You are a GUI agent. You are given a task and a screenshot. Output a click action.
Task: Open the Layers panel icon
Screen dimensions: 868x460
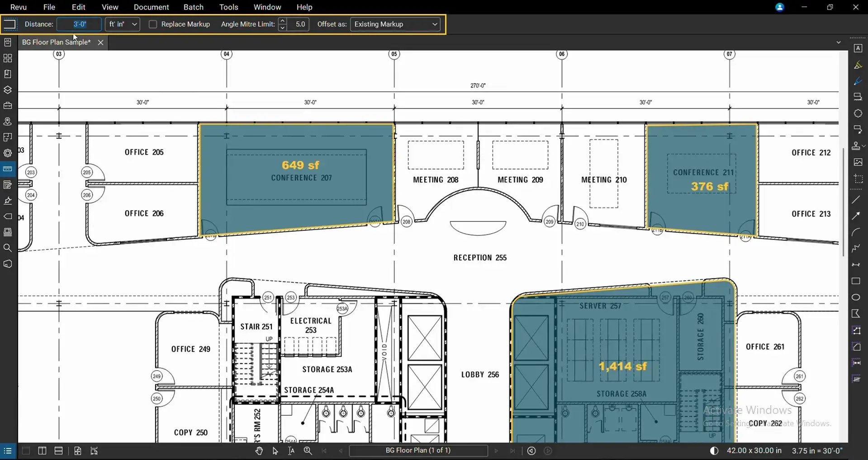(x=8, y=90)
